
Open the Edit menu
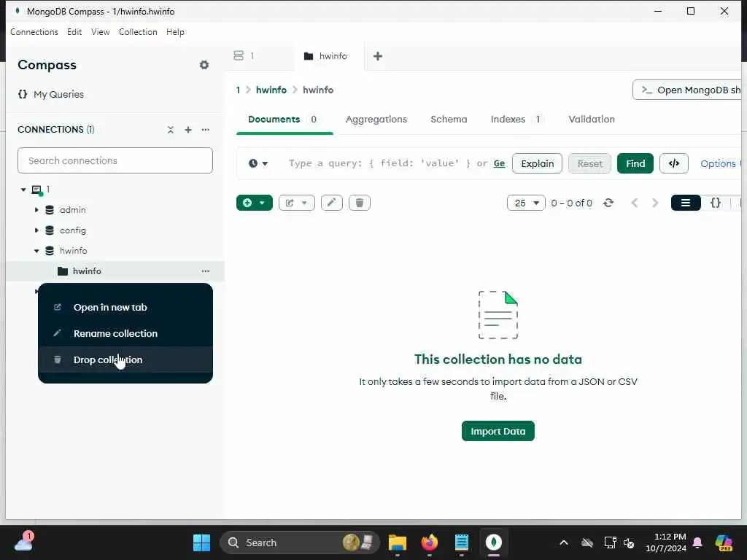[74, 32]
